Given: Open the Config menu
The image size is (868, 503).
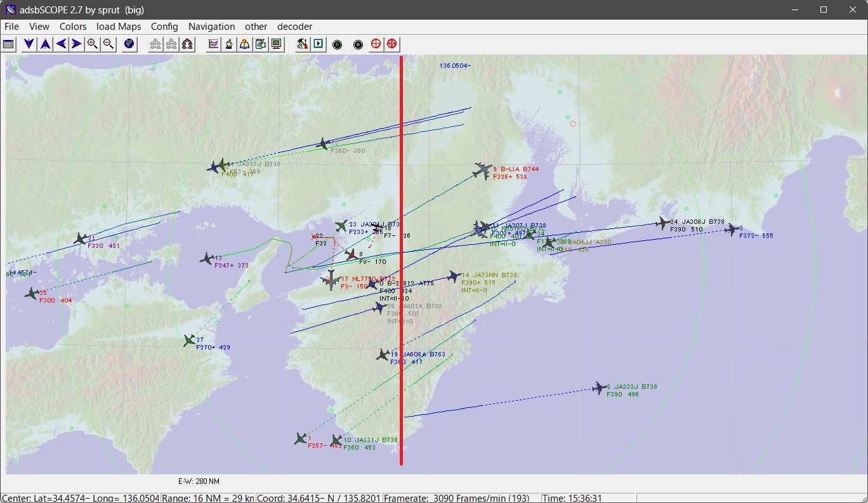Looking at the screenshot, I should point(164,27).
